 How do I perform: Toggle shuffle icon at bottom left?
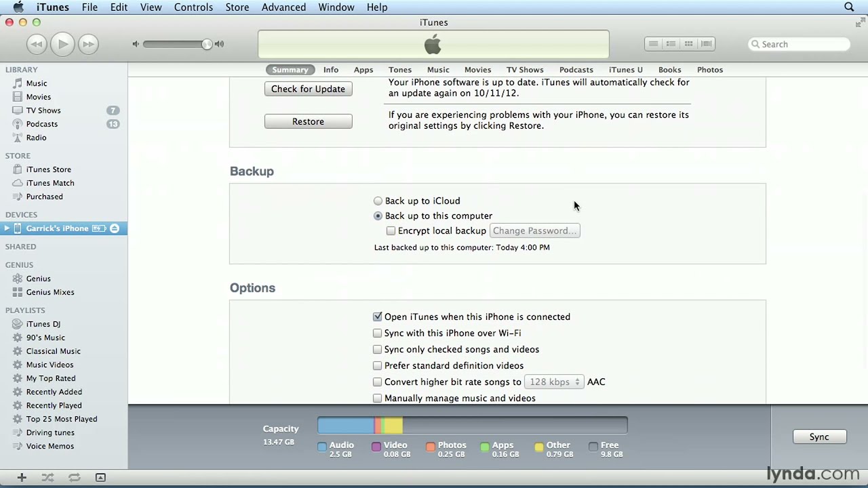point(47,477)
